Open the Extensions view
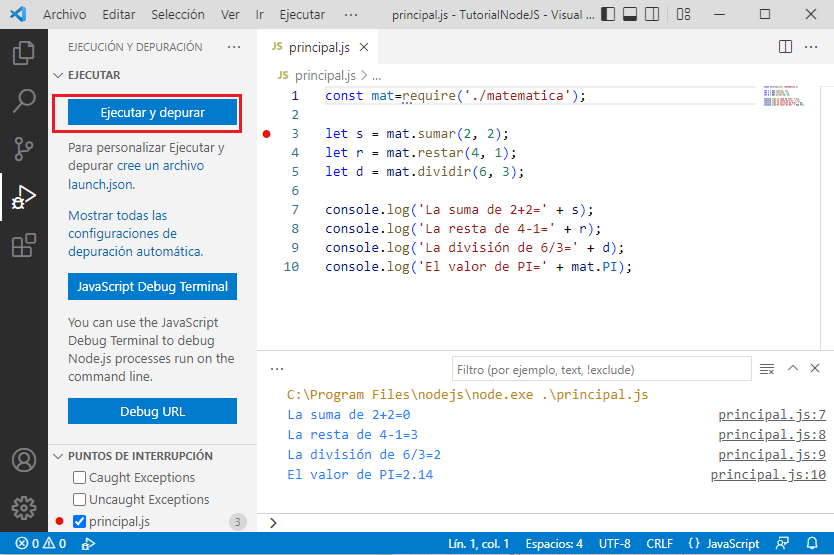 [x=23, y=245]
